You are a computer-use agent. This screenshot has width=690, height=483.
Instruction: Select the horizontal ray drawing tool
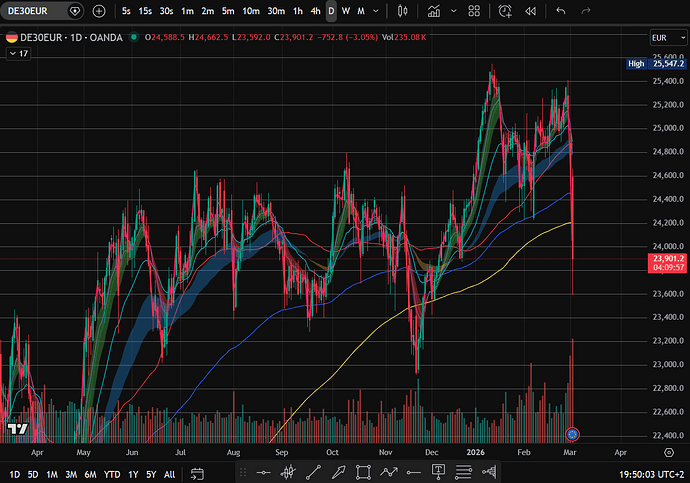pyautogui.click(x=413, y=473)
